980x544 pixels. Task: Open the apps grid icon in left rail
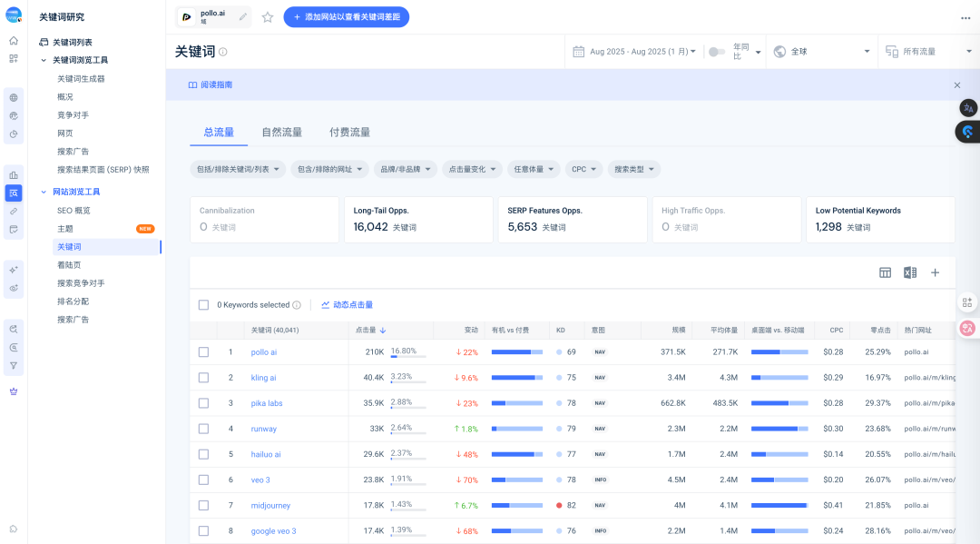pyautogui.click(x=13, y=59)
